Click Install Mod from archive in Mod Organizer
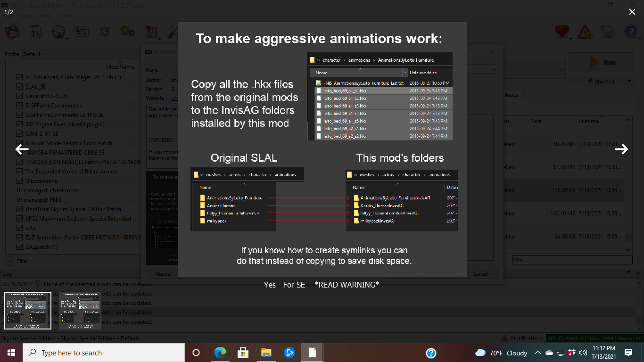 36,32
